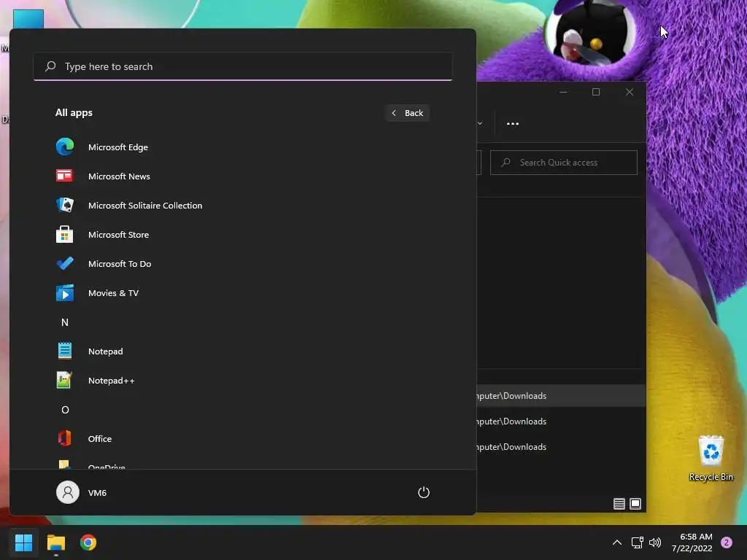Image resolution: width=747 pixels, height=560 pixels.
Task: Click the Windows Start button on taskbar
Action: (23, 542)
